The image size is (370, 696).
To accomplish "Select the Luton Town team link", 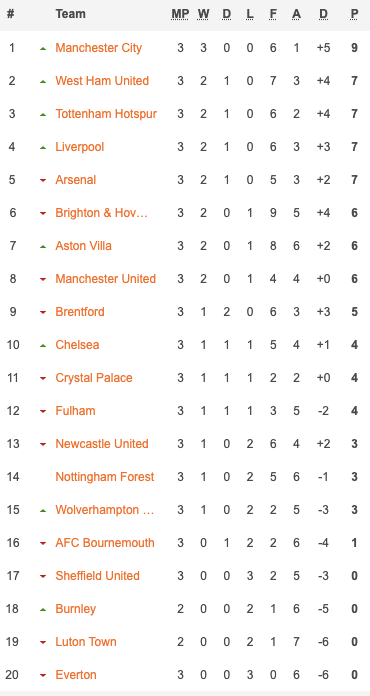I will (x=86, y=642).
